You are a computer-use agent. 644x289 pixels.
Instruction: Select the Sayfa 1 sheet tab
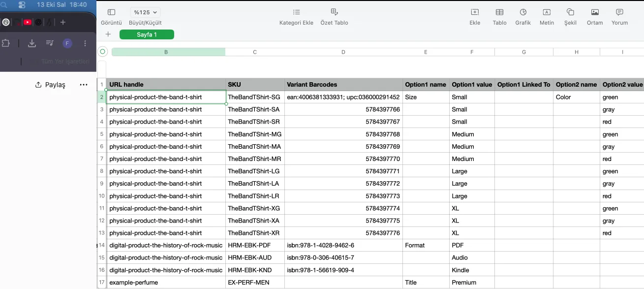(x=147, y=34)
